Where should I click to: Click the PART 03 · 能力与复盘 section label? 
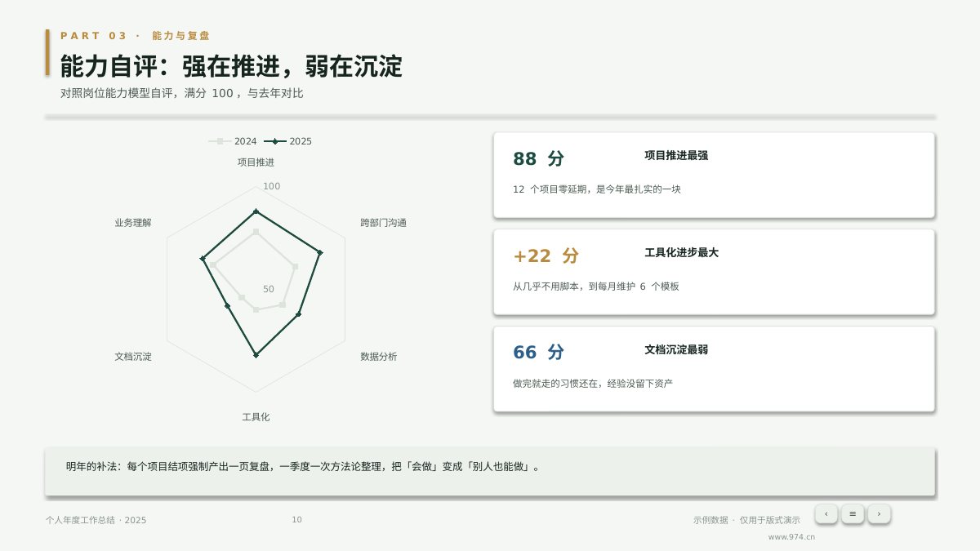tap(136, 36)
